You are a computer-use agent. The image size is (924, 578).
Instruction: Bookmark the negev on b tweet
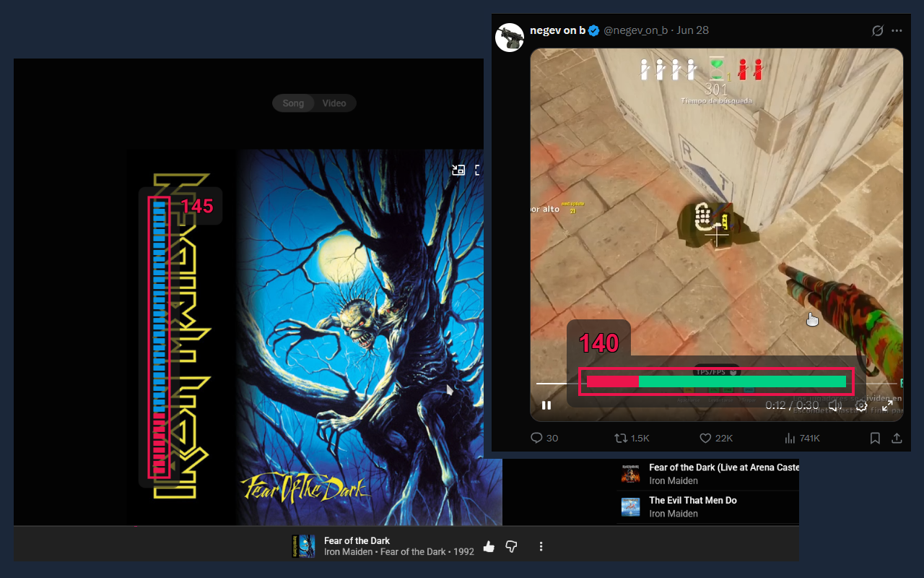875,438
